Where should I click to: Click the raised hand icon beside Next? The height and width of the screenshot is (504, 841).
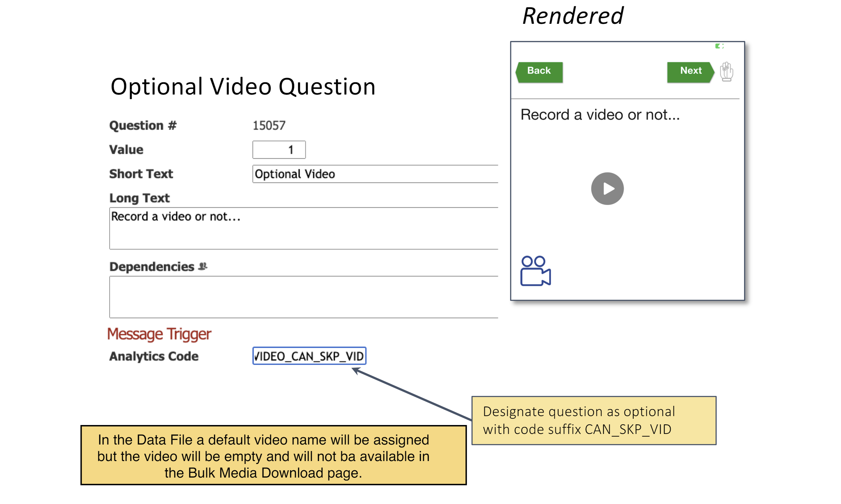[726, 72]
